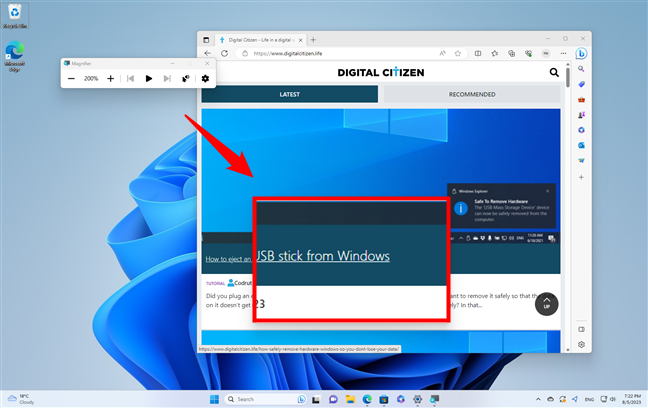Add page to favorites star
Image resolution: width=648 pixels, height=408 pixels.
pos(457,53)
